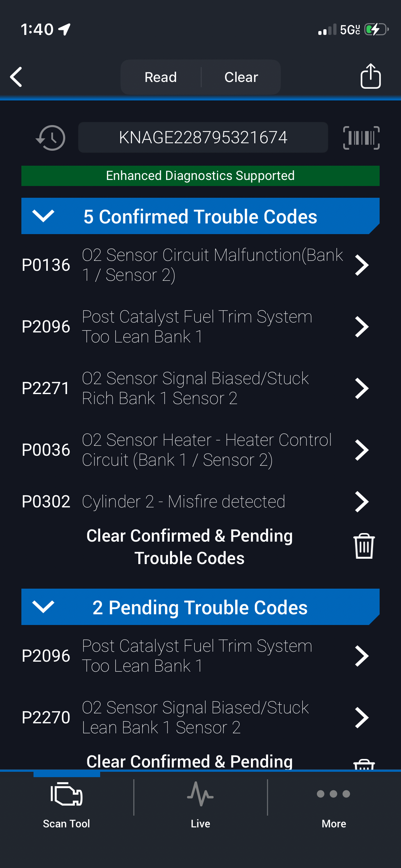Open the More options tab

(x=334, y=803)
